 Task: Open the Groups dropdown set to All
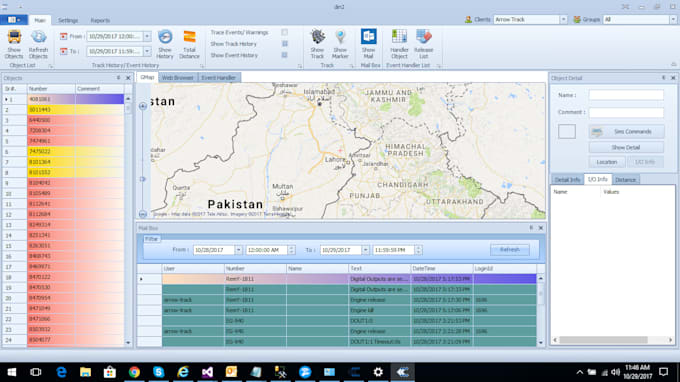point(673,20)
